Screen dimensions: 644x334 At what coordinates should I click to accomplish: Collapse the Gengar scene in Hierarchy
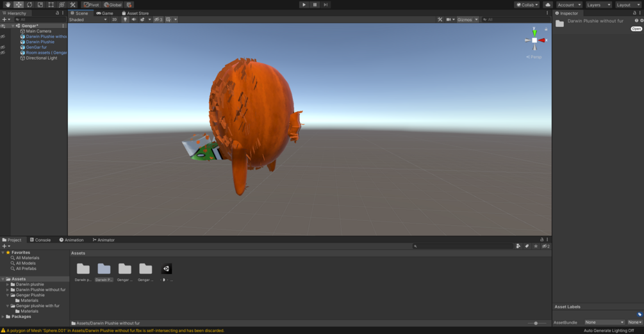[13, 26]
